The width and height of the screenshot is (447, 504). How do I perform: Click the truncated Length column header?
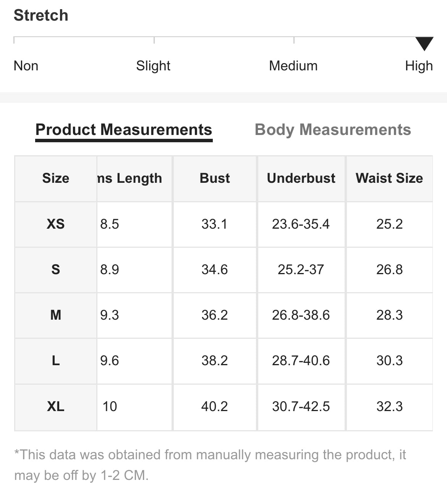pyautogui.click(x=130, y=178)
